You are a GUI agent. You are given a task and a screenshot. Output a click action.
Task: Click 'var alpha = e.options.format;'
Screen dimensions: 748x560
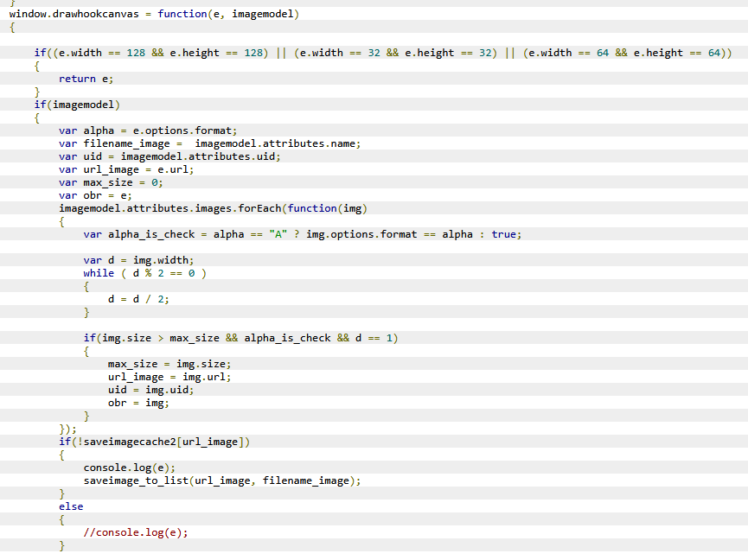click(148, 130)
